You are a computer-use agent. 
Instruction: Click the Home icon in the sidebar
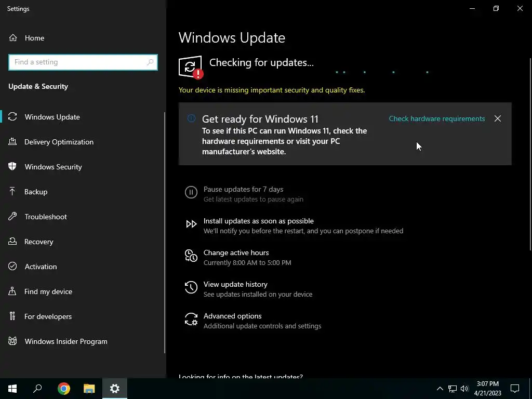[x=13, y=37]
